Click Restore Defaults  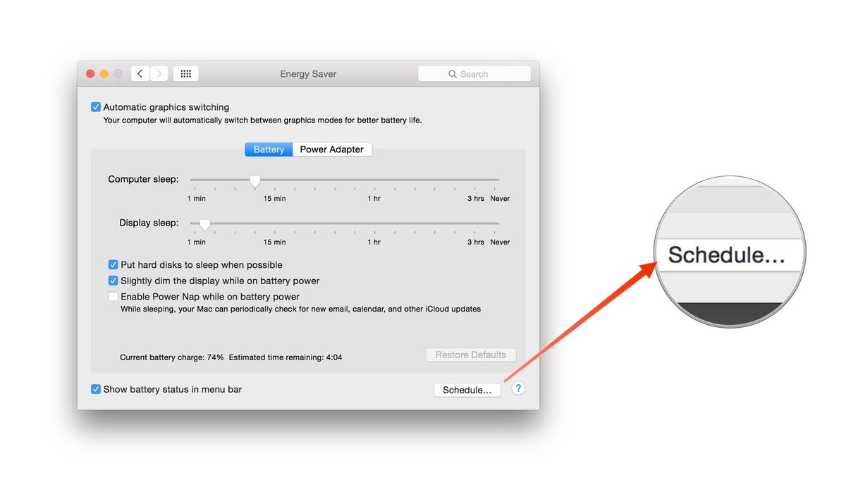click(470, 355)
